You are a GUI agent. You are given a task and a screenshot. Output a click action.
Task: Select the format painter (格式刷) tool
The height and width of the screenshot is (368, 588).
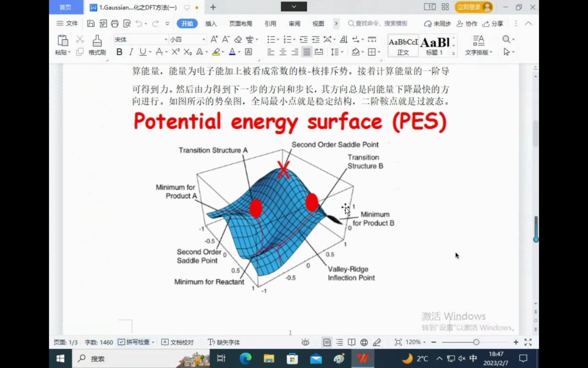pos(97,44)
